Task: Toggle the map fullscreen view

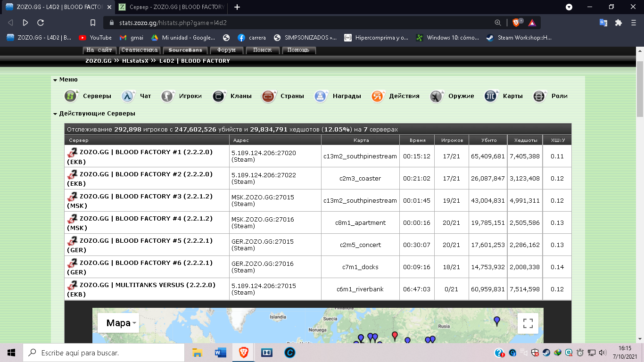Action: pyautogui.click(x=528, y=323)
